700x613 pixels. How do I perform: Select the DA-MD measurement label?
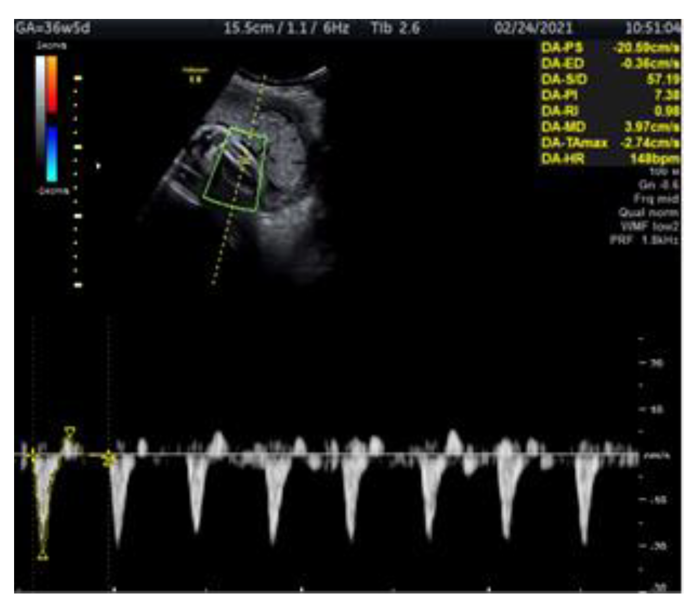click(x=563, y=127)
